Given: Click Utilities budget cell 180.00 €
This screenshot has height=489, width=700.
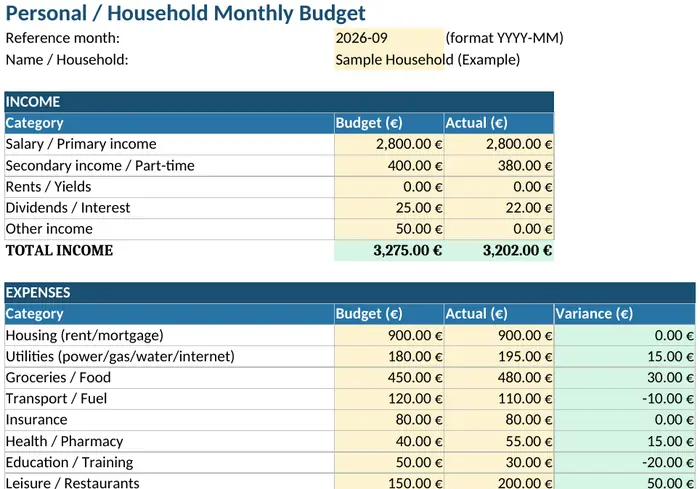Looking at the screenshot, I should (389, 356).
